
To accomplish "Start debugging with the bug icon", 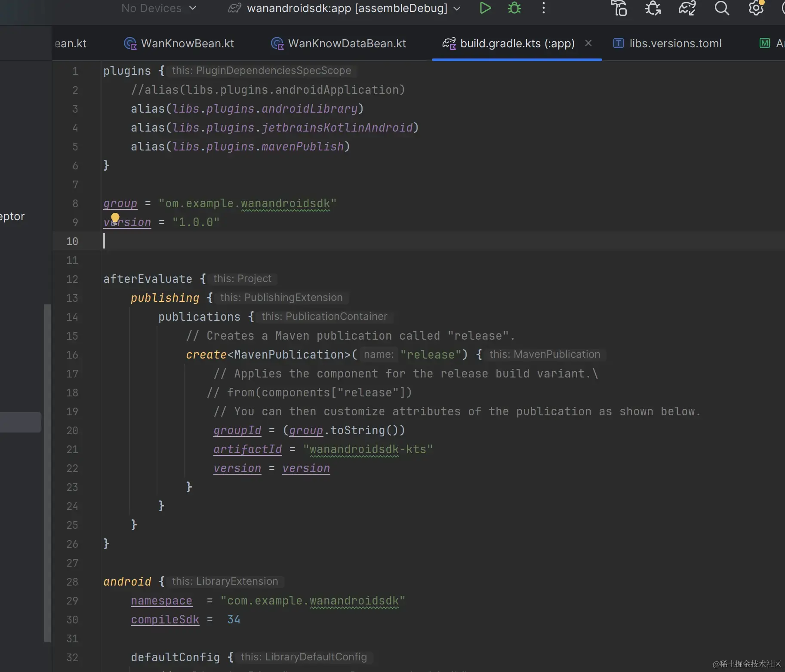I will [x=514, y=8].
